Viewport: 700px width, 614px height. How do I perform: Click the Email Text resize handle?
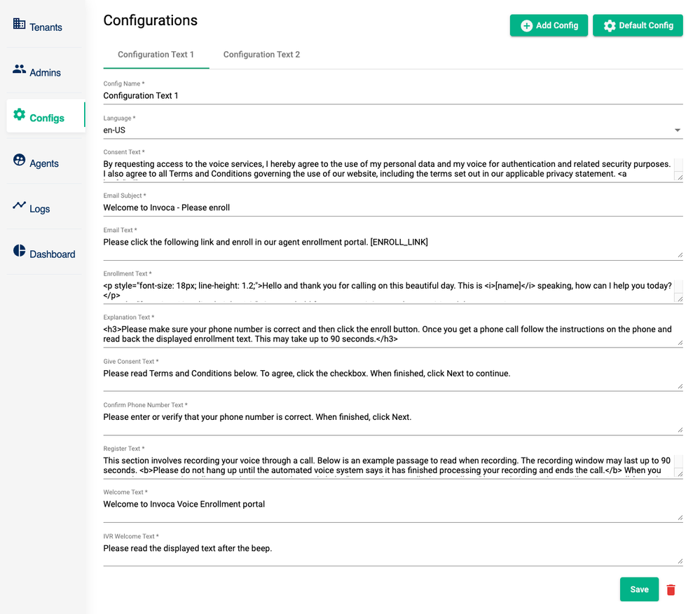680,255
